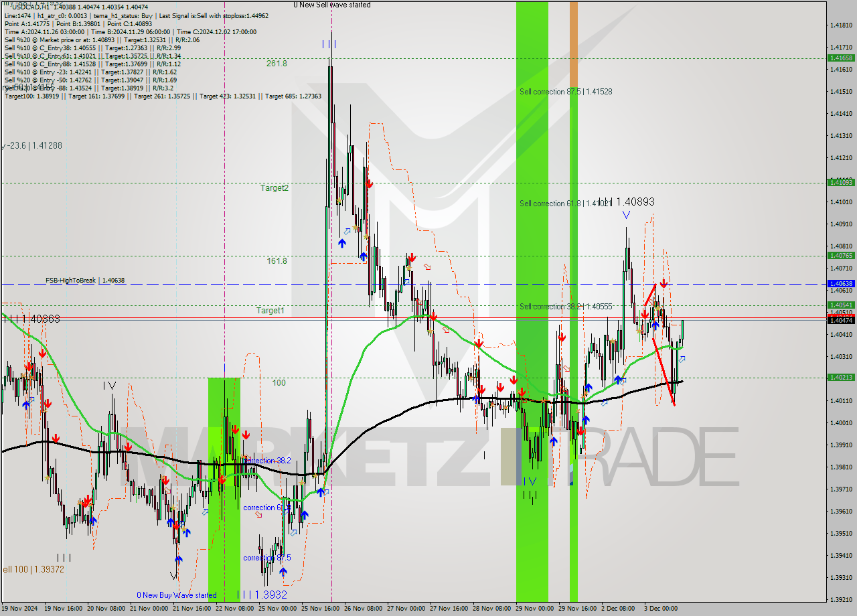857x616 pixels.
Task: Click the '0 New Buy Wave started' label
Action: pyautogui.click(x=177, y=595)
